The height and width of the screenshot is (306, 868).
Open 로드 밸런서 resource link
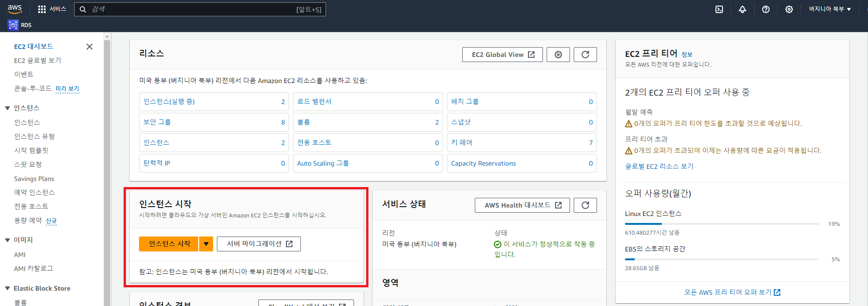click(314, 102)
